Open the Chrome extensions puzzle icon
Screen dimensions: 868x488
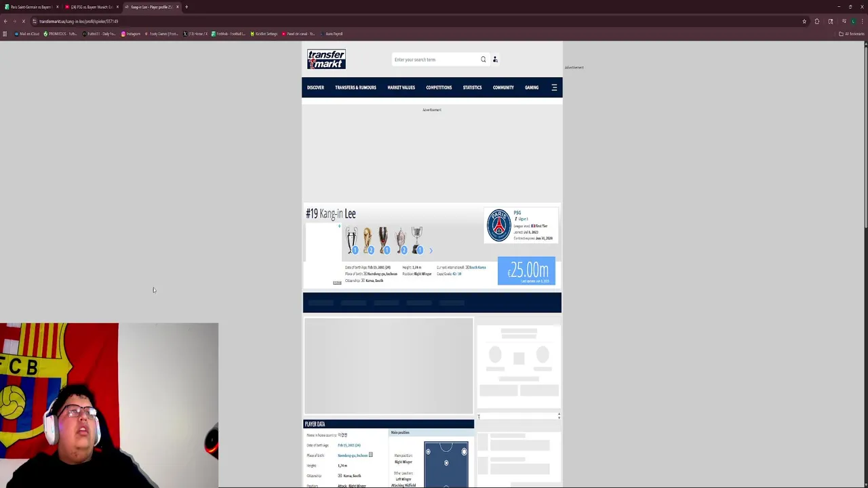click(x=817, y=21)
